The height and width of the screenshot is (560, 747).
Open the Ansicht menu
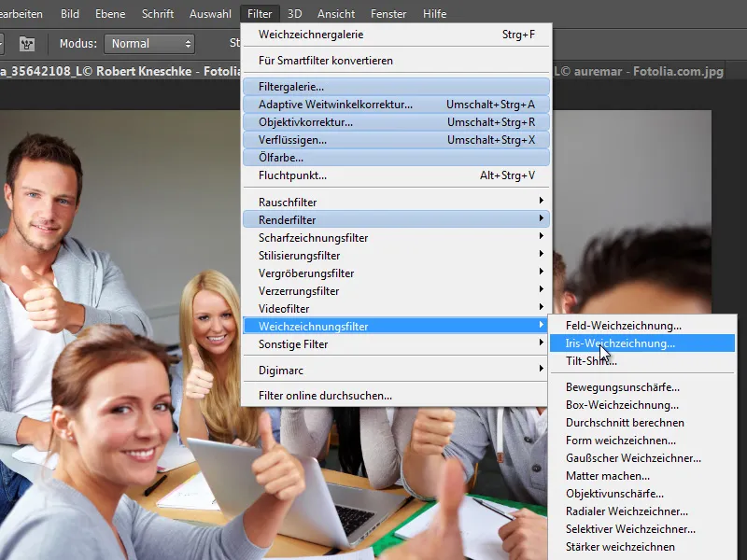(336, 14)
